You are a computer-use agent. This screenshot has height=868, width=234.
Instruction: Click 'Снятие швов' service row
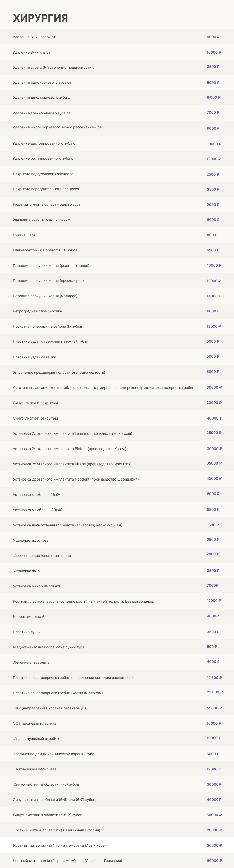(x=24, y=235)
